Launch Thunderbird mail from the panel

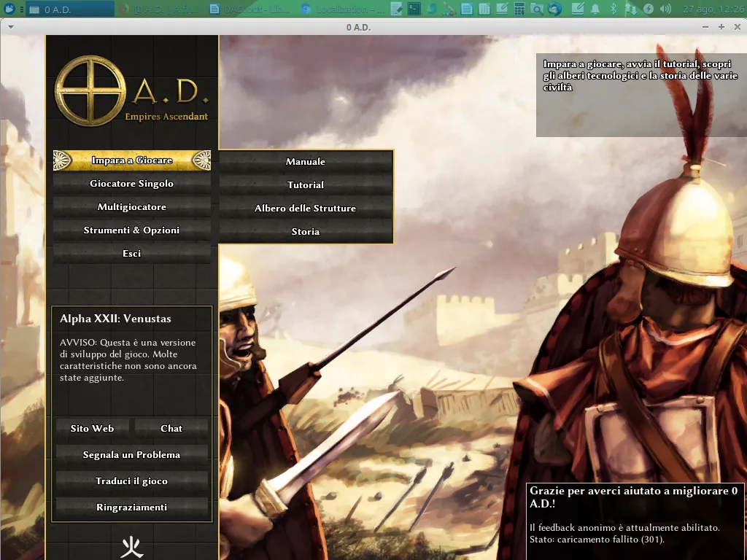[554, 9]
